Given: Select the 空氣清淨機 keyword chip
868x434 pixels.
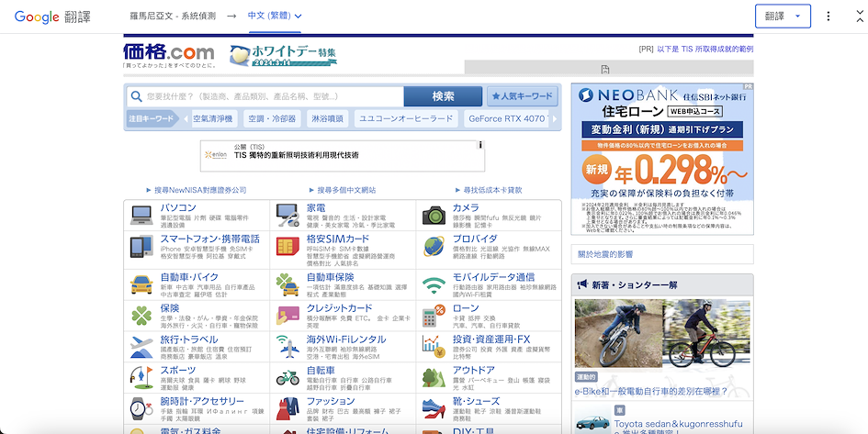Looking at the screenshot, I should coord(214,118).
